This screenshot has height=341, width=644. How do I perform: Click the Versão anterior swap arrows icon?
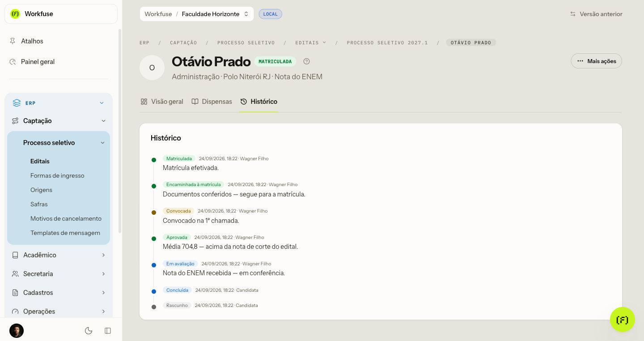click(573, 14)
